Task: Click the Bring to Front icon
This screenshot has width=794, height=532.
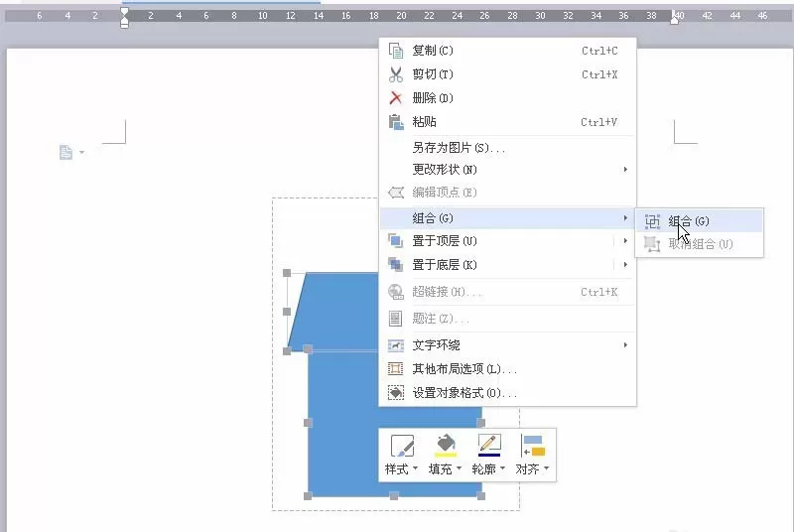Action: click(x=395, y=241)
